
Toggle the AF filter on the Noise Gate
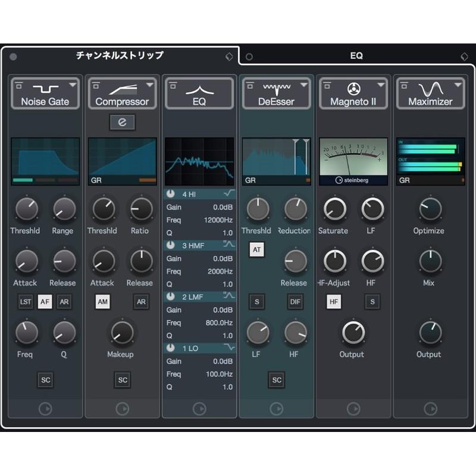[x=45, y=302]
